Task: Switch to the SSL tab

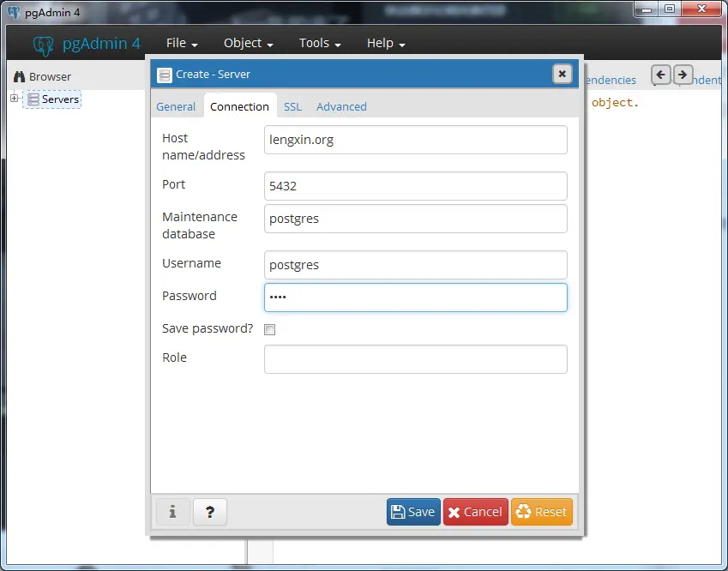Action: point(293,107)
